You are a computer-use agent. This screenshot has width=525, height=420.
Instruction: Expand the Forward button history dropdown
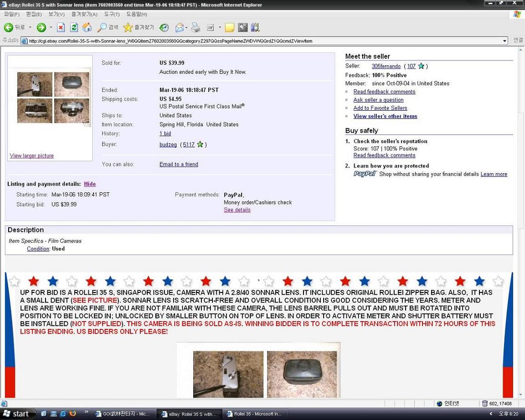coord(51,27)
